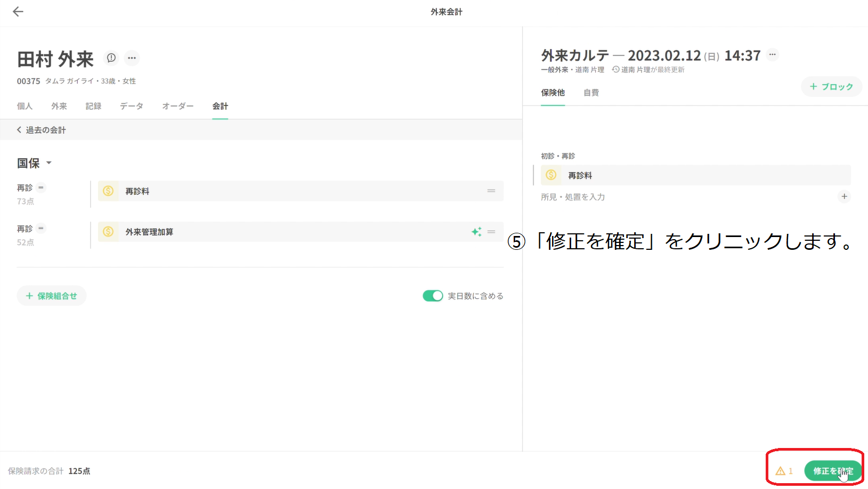Click the 所見・処置を入力 input field

point(687,197)
